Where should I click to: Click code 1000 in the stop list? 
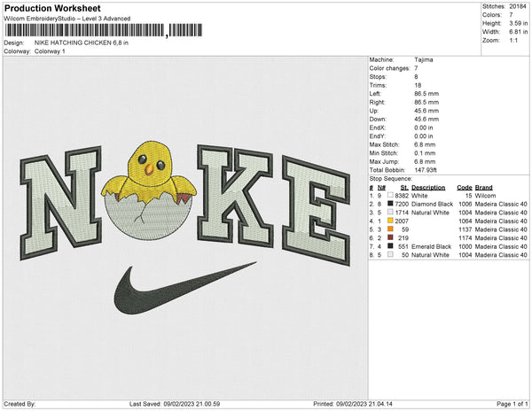[x=465, y=246]
